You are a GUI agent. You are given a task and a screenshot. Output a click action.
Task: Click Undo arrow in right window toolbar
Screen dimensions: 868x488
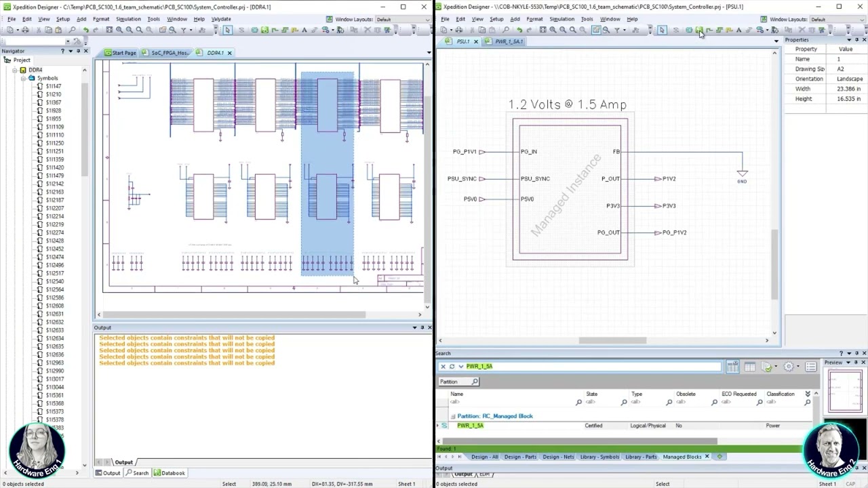[520, 30]
